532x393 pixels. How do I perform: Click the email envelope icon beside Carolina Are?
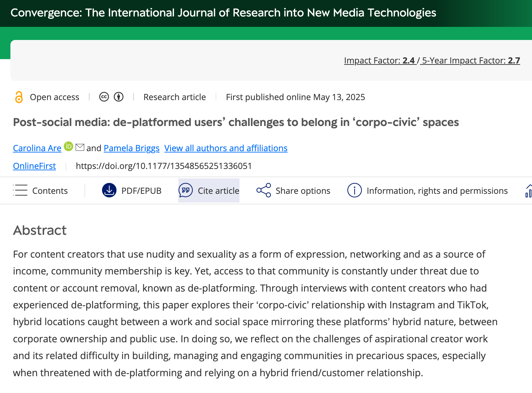tap(80, 147)
